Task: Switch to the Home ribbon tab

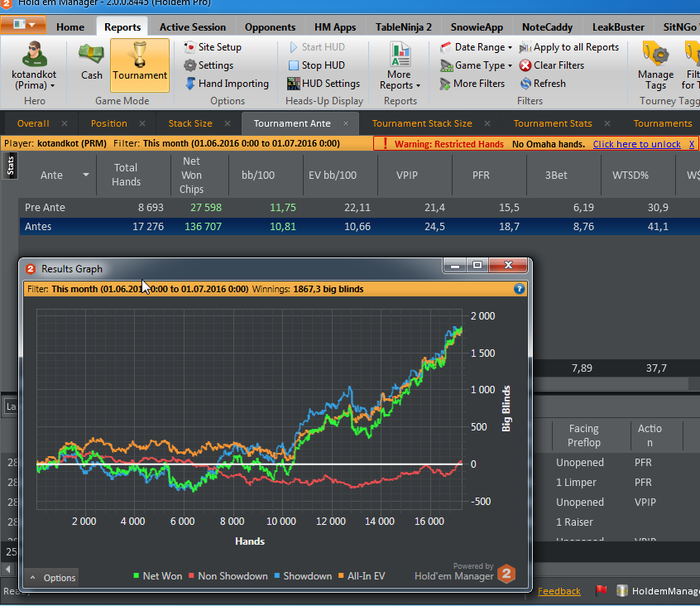Action: 70,27
